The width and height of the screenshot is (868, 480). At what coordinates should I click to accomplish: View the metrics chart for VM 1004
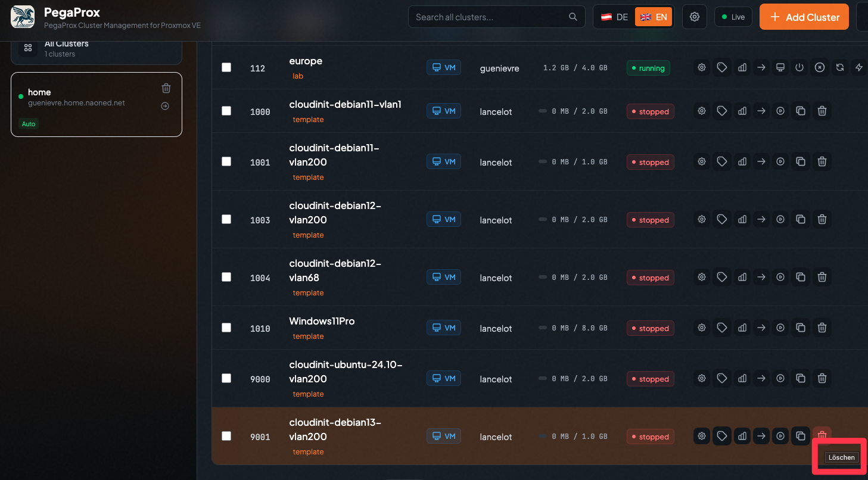click(742, 277)
